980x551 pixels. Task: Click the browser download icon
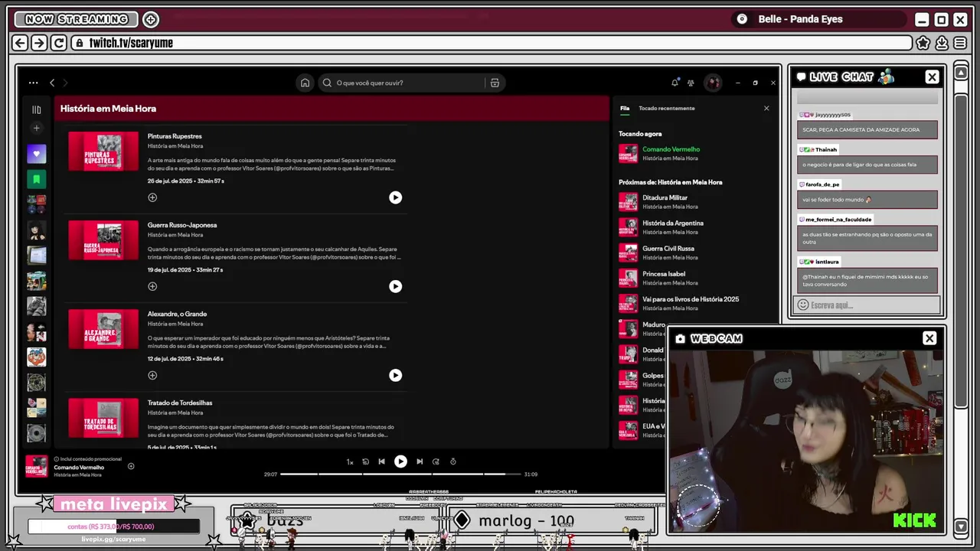[x=942, y=43]
